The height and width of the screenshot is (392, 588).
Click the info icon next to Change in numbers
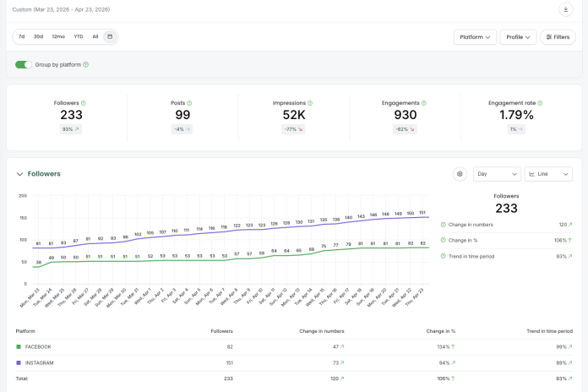point(444,225)
